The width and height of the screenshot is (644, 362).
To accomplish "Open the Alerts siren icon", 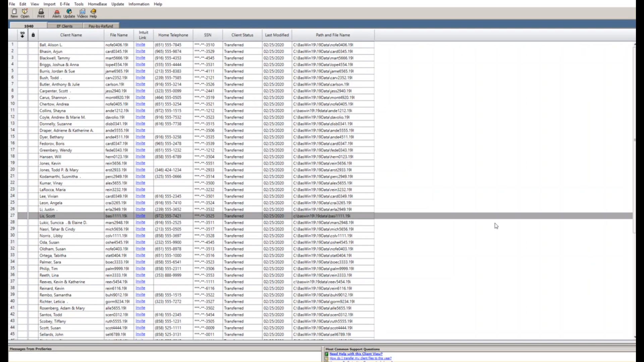I will (56, 13).
